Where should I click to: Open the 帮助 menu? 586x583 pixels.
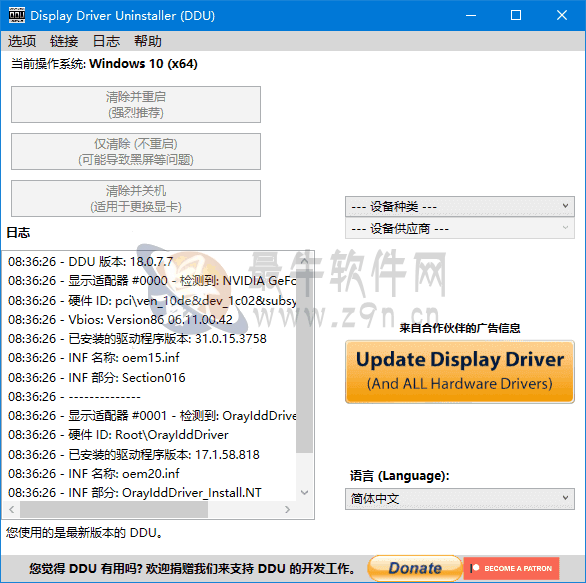coord(148,41)
